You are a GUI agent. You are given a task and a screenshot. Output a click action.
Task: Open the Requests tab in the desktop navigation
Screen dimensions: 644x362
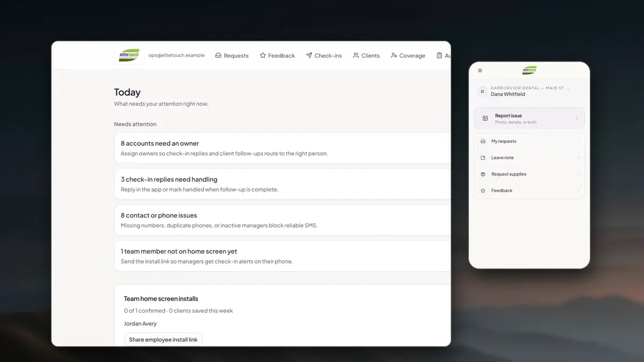(232, 56)
